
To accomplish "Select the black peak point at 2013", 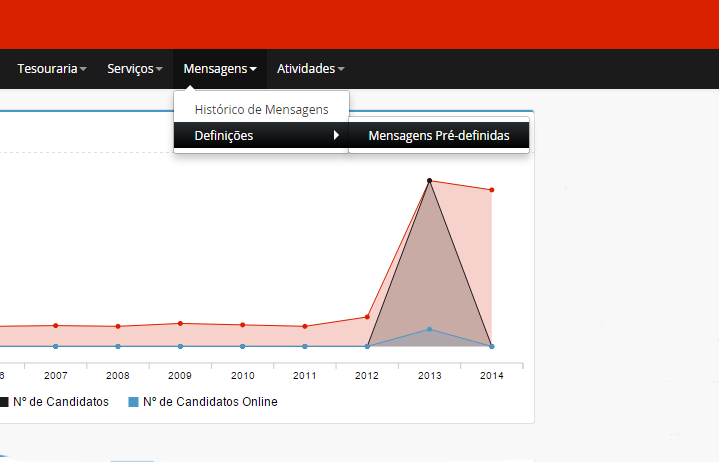I will pyautogui.click(x=429, y=181).
